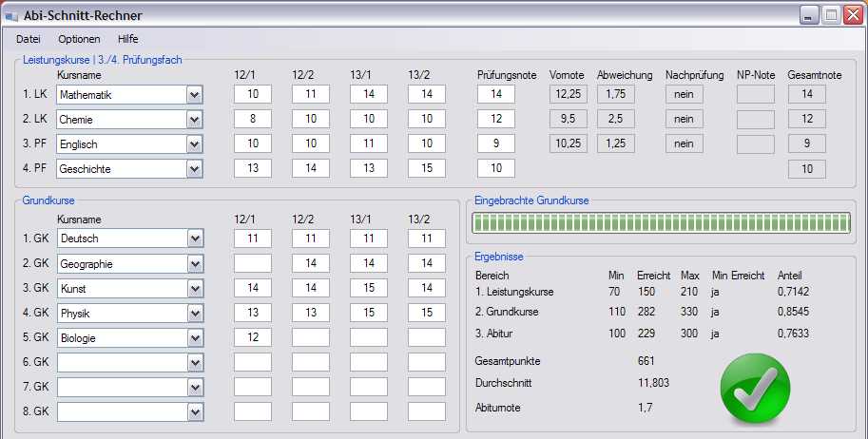Click Geschichte Gesamtnote value 10
Image resolution: width=868 pixels, height=439 pixels.
[807, 169]
